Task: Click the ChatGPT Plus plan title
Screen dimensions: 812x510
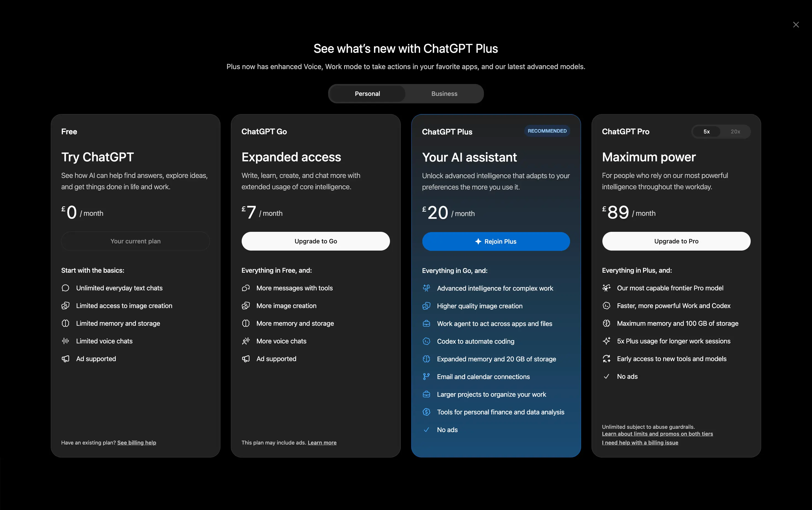Action: [x=447, y=132]
